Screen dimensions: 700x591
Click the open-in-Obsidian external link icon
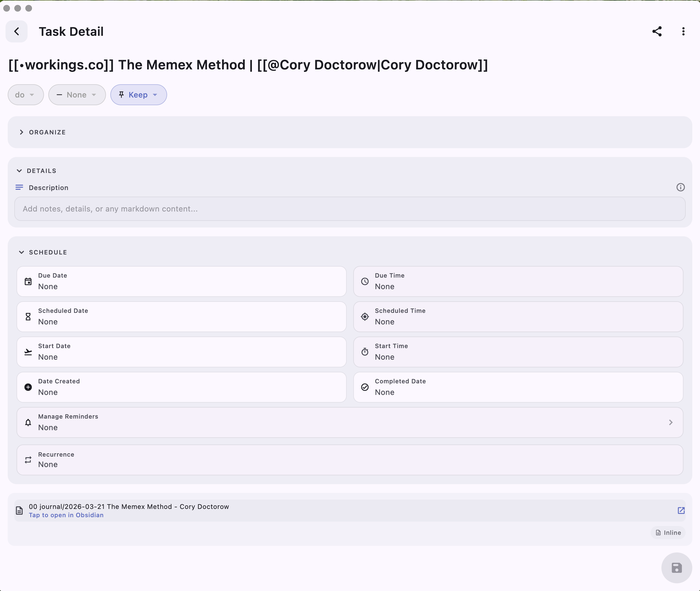(x=681, y=510)
